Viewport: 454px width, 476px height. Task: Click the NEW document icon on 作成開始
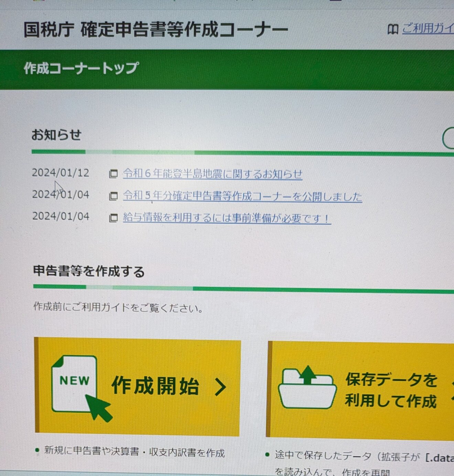[x=81, y=388]
